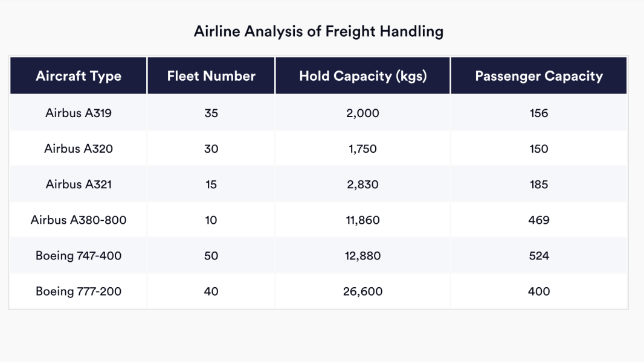Screen dimensions: 644x362
Task: Click the Hold Capacity (kgs) header
Action: coord(363,76)
